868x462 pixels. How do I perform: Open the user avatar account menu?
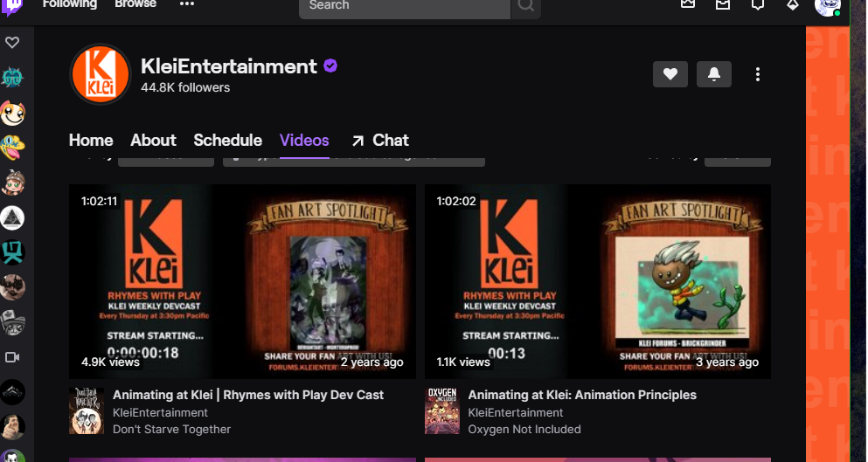click(x=826, y=7)
